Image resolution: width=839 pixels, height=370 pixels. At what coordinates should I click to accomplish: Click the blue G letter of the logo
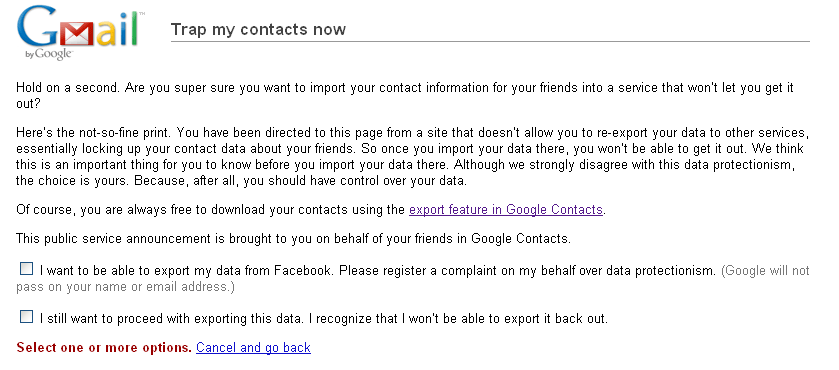click(x=37, y=27)
